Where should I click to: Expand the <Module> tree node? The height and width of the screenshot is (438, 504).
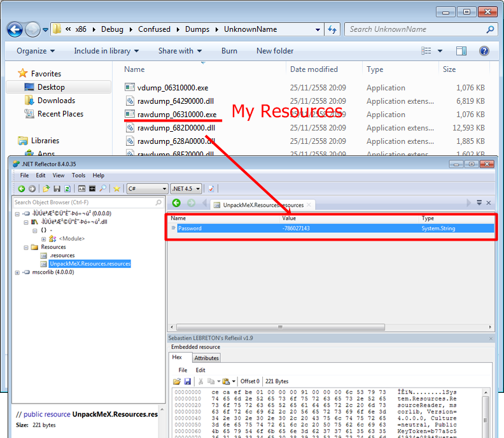click(44, 239)
